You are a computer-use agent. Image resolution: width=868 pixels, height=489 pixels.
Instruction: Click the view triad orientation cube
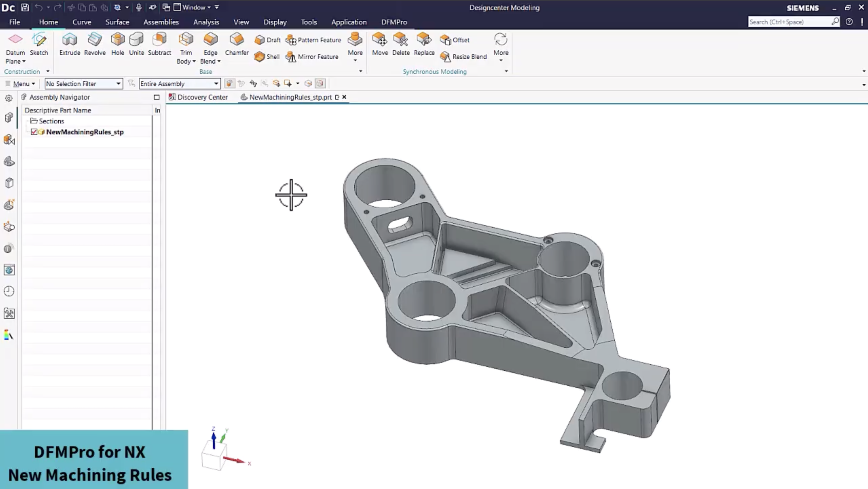click(x=215, y=456)
